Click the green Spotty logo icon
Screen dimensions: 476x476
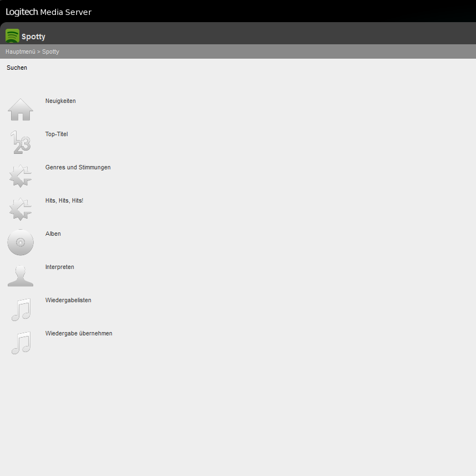[x=12, y=36]
